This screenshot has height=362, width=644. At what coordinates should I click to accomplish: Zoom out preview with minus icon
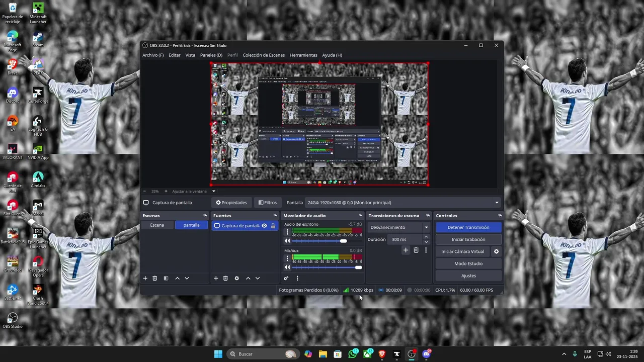145,191
